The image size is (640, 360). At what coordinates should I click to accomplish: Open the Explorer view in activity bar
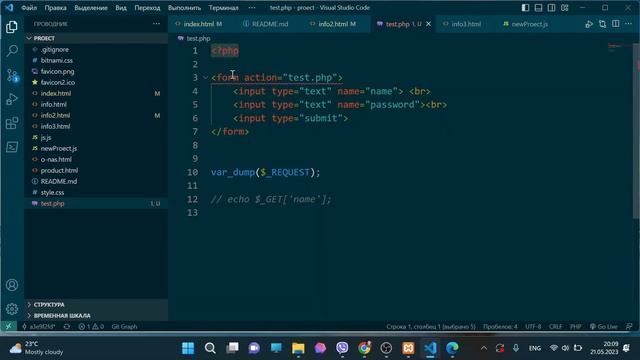click(x=12, y=27)
